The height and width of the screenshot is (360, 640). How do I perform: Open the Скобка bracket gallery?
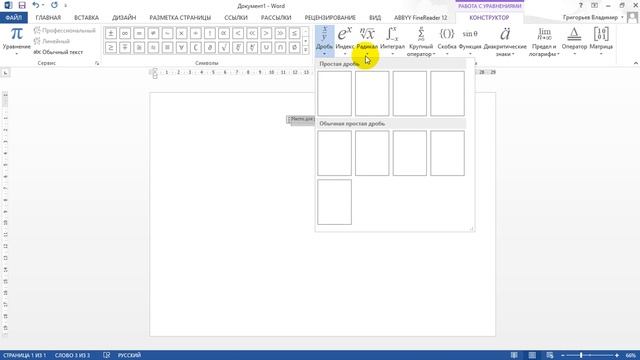447,41
